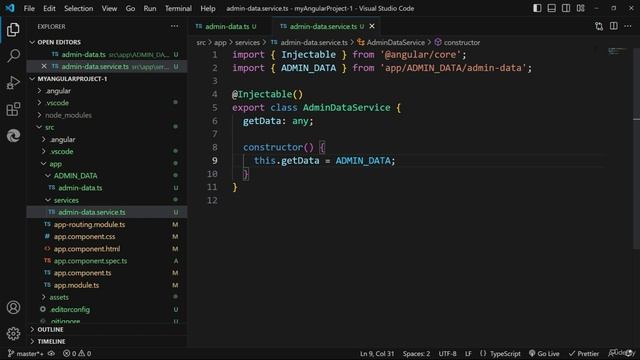Click the curly braces status icon
Viewport: 640px width, 360px height.
coord(483,353)
